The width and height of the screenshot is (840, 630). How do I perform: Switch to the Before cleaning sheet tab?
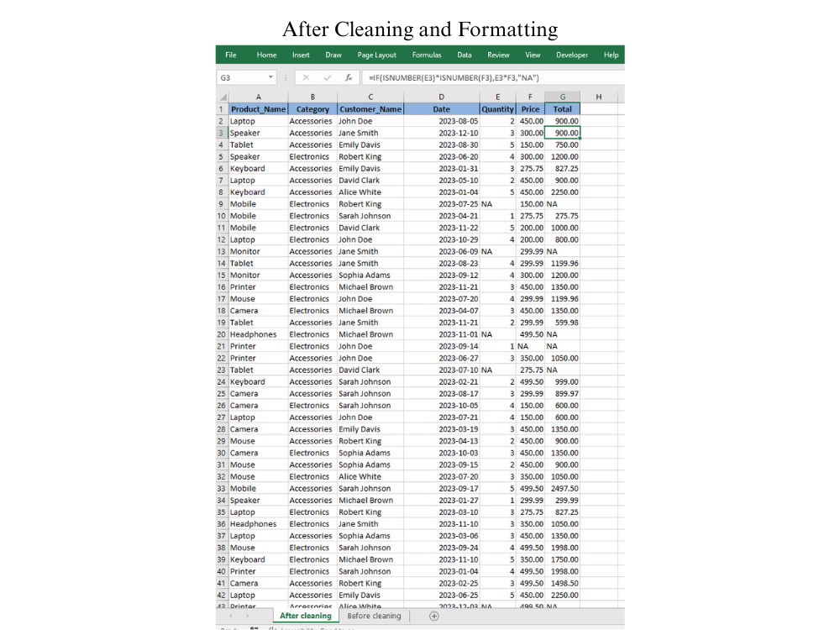click(374, 616)
